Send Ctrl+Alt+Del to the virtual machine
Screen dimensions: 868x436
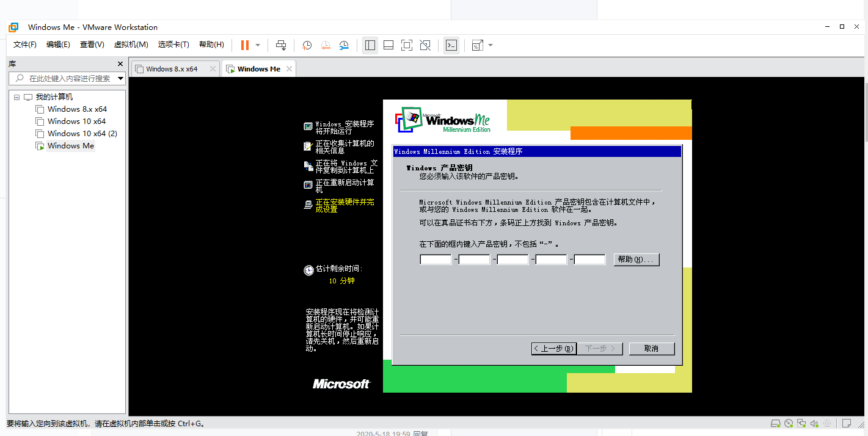[281, 45]
